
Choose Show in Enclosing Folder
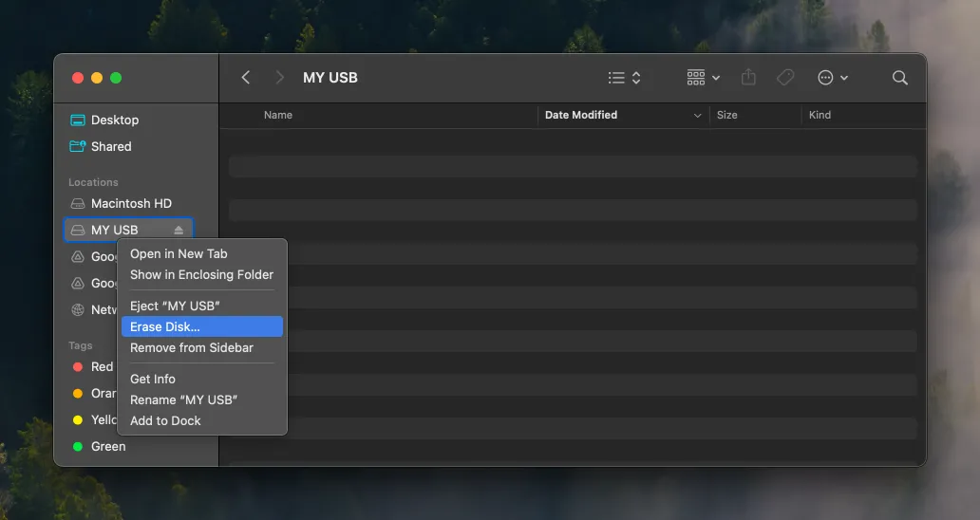(x=202, y=274)
